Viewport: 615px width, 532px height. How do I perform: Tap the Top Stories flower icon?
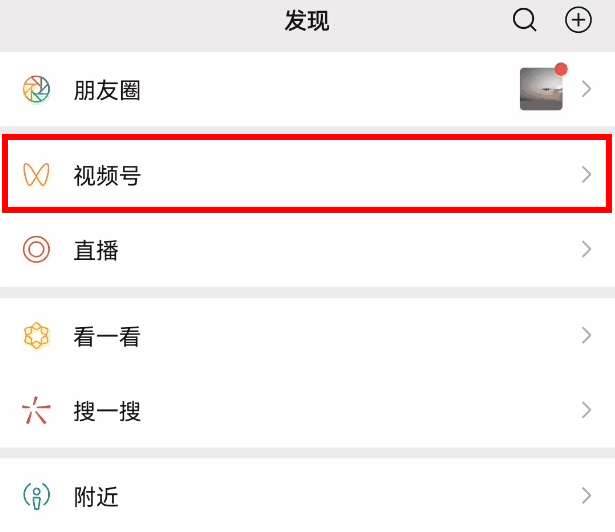point(36,337)
